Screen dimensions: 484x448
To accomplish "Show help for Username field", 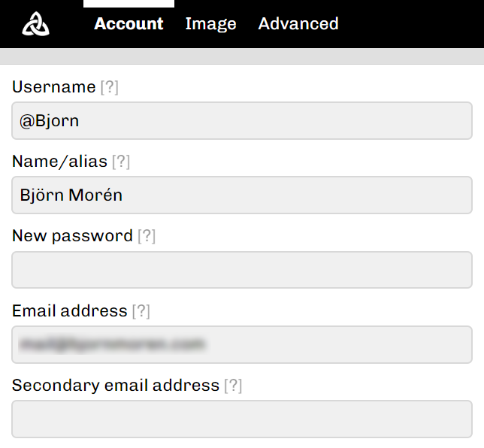I will (110, 87).
